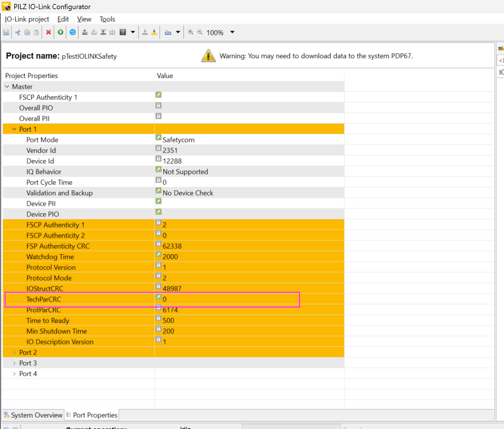Switch to the System Overview tab
This screenshot has height=429, width=504.
coord(33,415)
